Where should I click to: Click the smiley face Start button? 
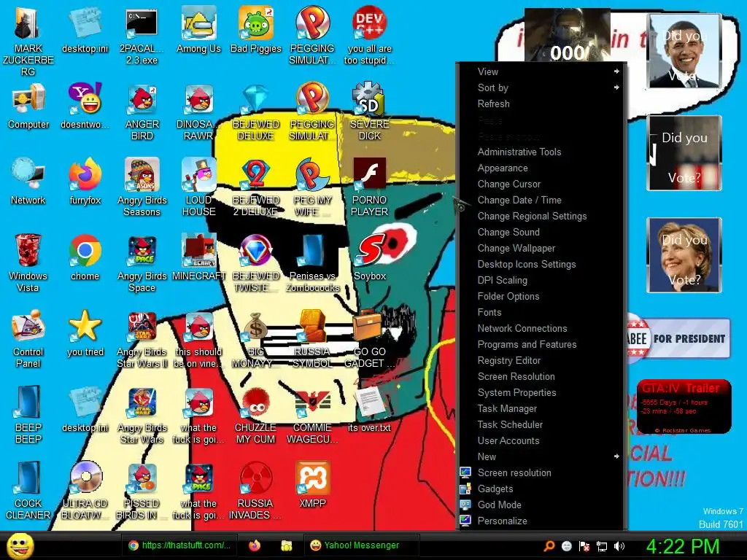point(20,545)
